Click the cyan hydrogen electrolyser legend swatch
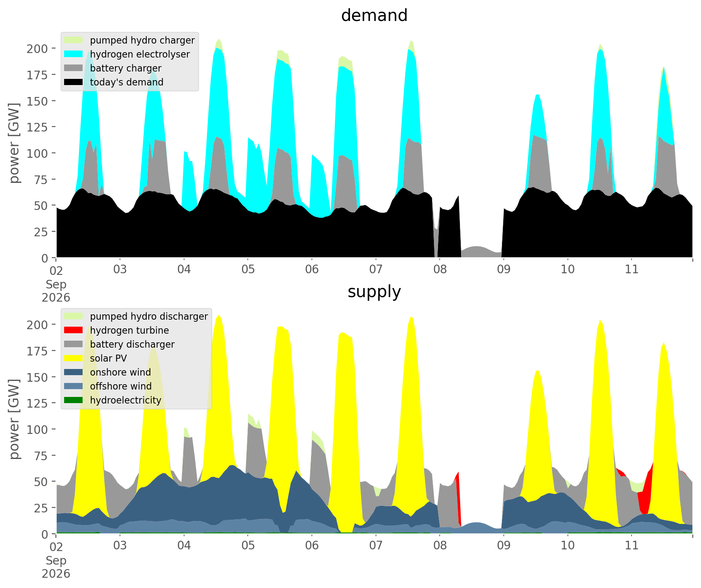 tap(74, 54)
